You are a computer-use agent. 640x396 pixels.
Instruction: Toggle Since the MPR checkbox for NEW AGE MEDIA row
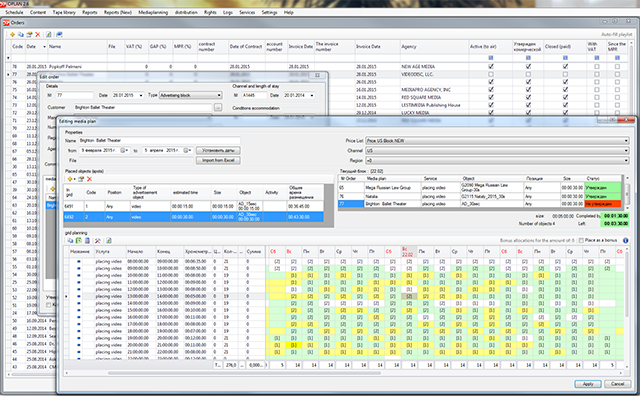click(x=617, y=66)
